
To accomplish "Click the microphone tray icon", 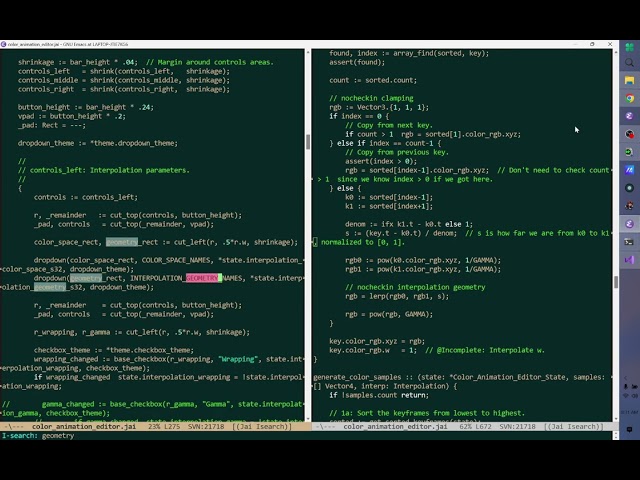I will tap(626, 386).
